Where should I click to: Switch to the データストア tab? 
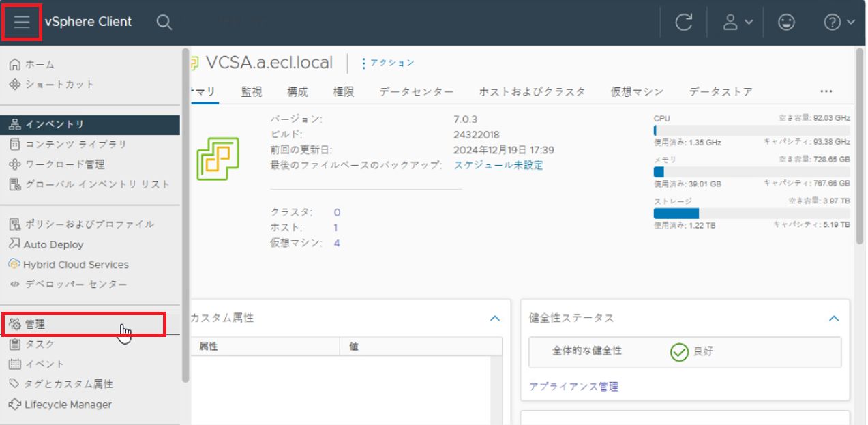[x=721, y=91]
